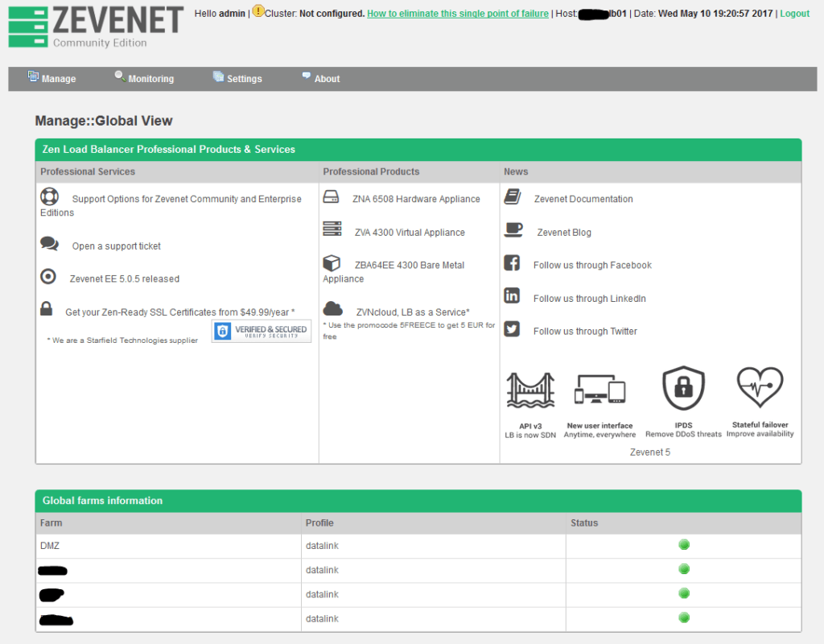824x644 pixels.
Task: Open ZVA 4300 Virtual Appliance link
Action: click(410, 233)
